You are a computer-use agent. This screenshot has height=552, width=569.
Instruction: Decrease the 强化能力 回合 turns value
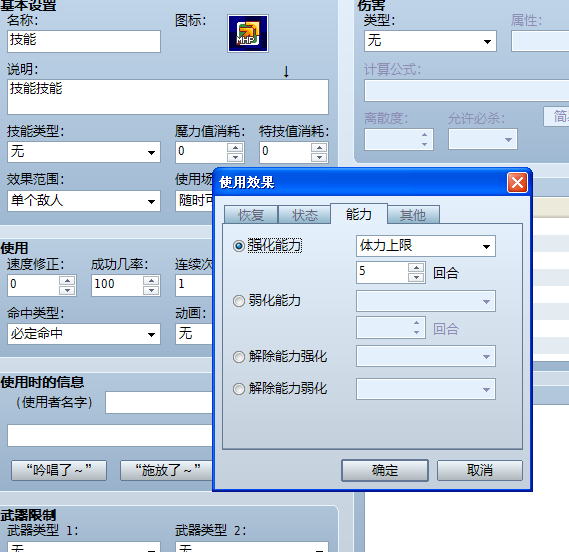(416, 277)
